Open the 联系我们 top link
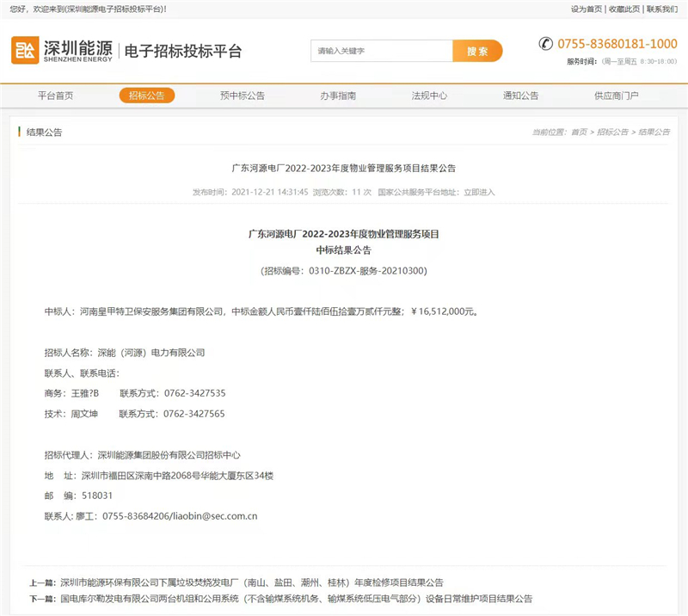688x616 pixels. pos(662,9)
